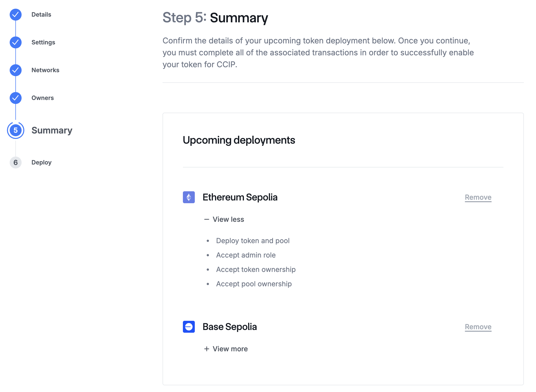Image resolution: width=536 pixels, height=392 pixels.
Task: Collapse Ethereum Sepolia details via View less
Action: (x=224, y=219)
